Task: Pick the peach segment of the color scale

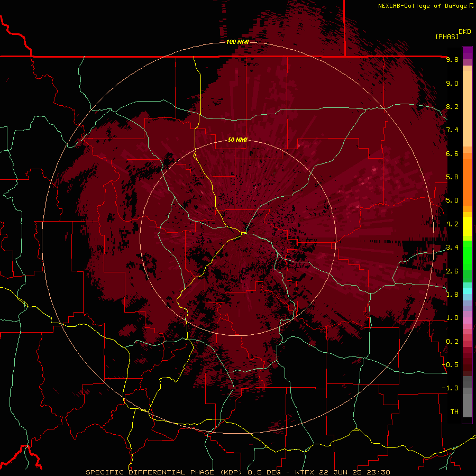Action: [467, 108]
